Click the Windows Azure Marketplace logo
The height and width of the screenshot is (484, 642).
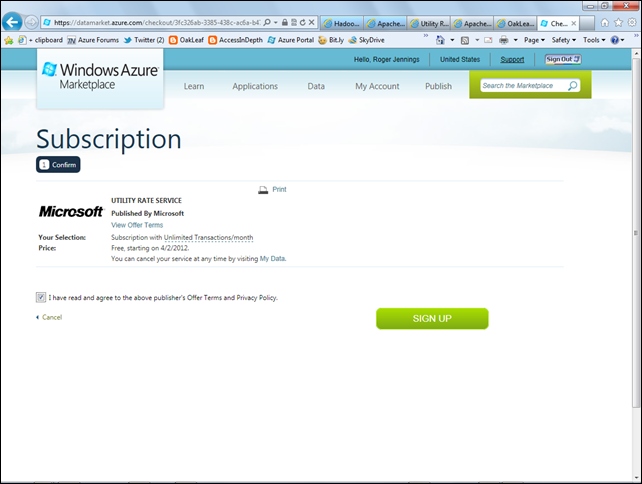pyautogui.click(x=100, y=77)
